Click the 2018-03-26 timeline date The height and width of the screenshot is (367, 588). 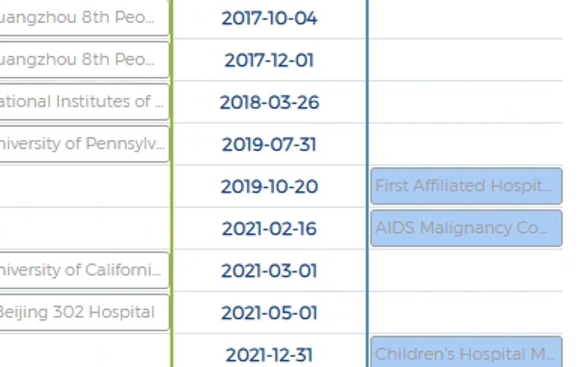(269, 102)
